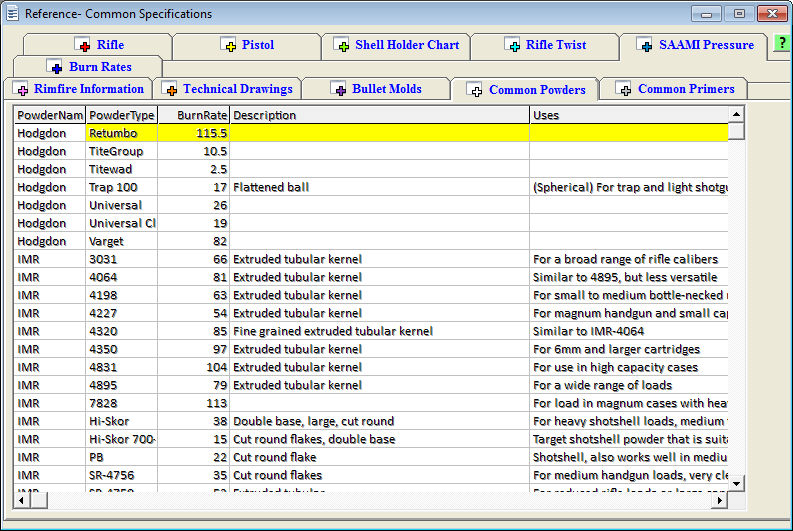Click 'Similar to 4895, but less versatile'
The width and height of the screenshot is (793, 531).
click(629, 277)
